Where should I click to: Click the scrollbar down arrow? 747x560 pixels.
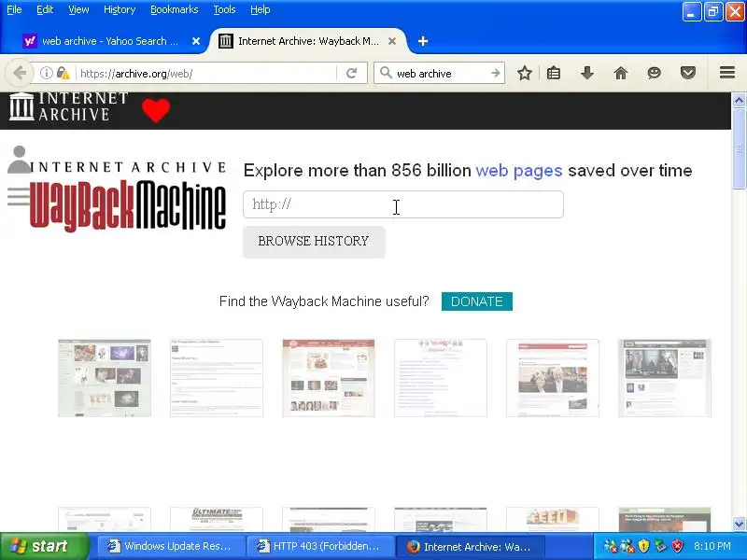click(739, 524)
